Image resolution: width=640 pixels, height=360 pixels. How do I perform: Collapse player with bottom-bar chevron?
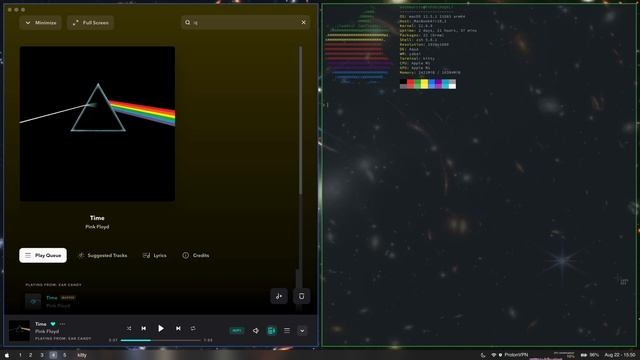tap(302, 331)
